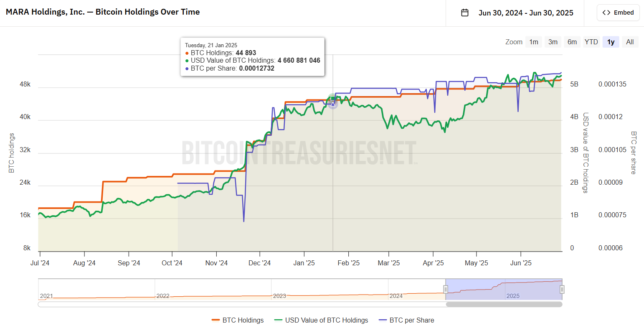Click the navigator horizontal scrollbar thumb
This screenshot has height=328, width=644.
(x=504, y=304)
